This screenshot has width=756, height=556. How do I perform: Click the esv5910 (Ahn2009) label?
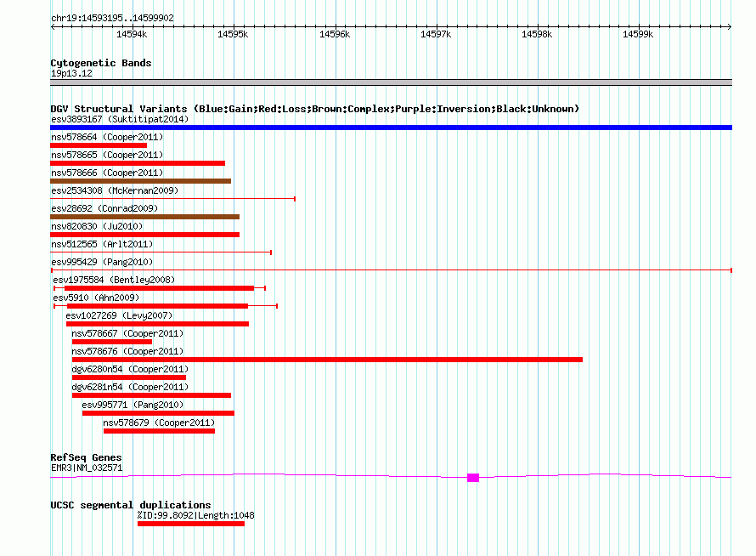96,298
